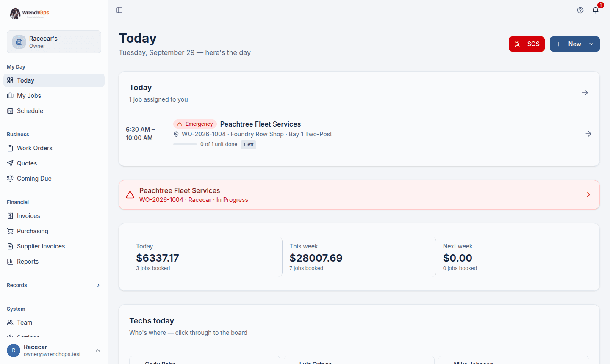Go to My Jobs
This screenshot has height=364, width=610.
point(54,96)
